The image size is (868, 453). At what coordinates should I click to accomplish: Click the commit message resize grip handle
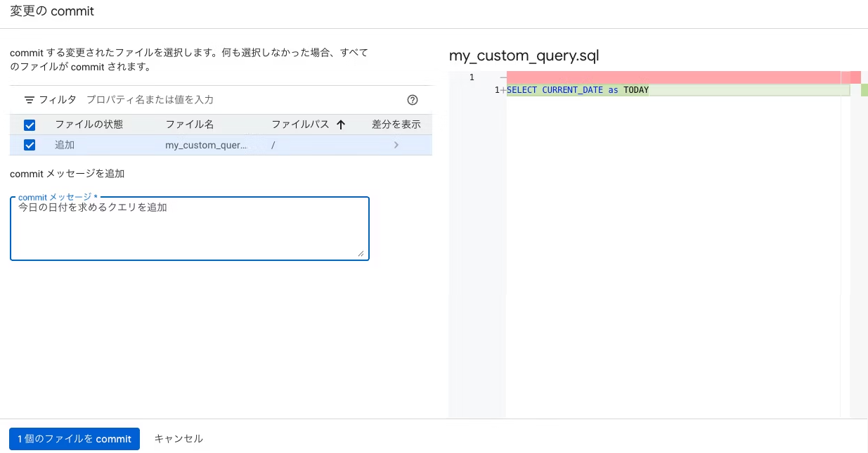click(x=361, y=253)
